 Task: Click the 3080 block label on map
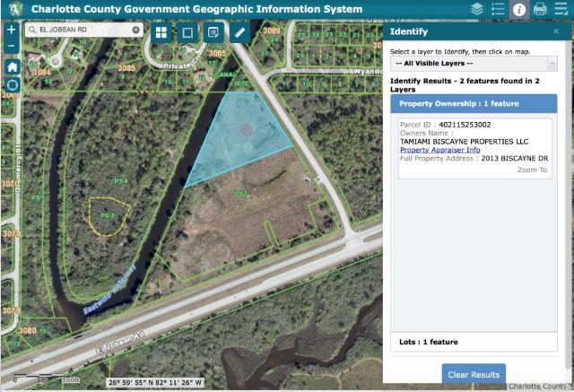[28, 330]
